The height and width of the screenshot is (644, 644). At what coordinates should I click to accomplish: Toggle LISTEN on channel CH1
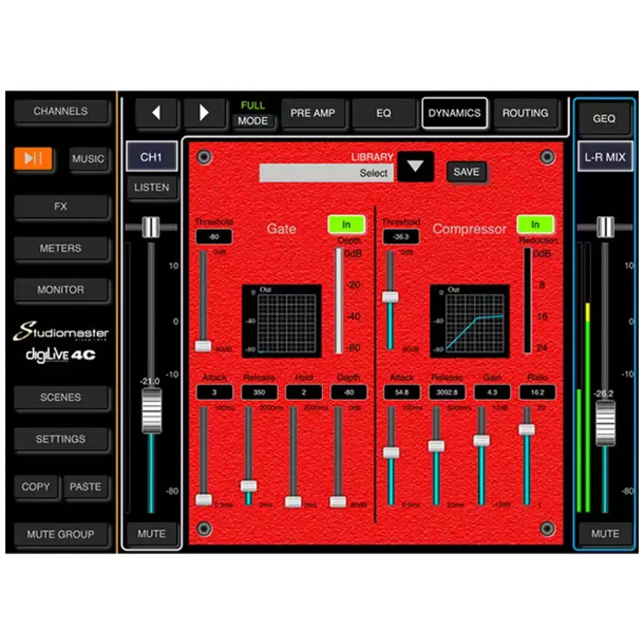tap(152, 188)
